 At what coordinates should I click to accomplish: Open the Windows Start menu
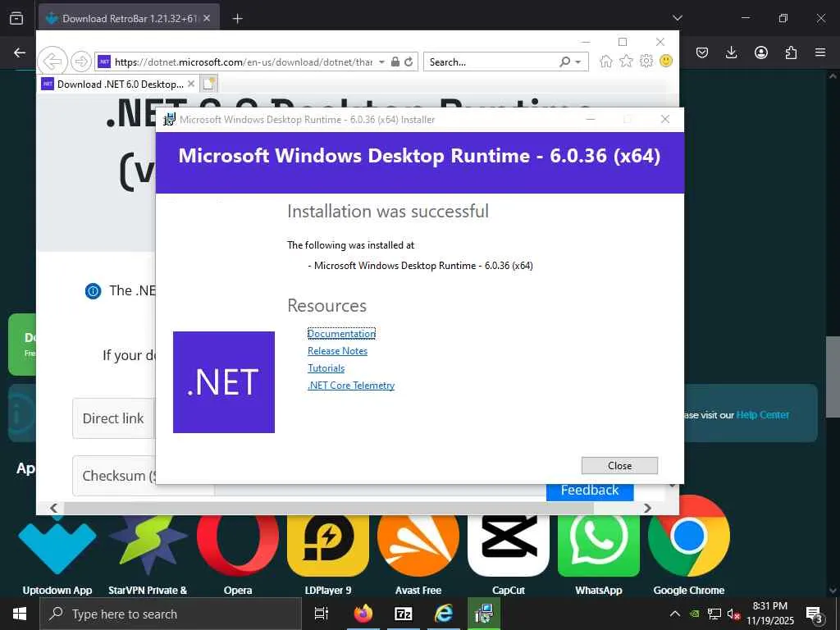click(x=20, y=614)
